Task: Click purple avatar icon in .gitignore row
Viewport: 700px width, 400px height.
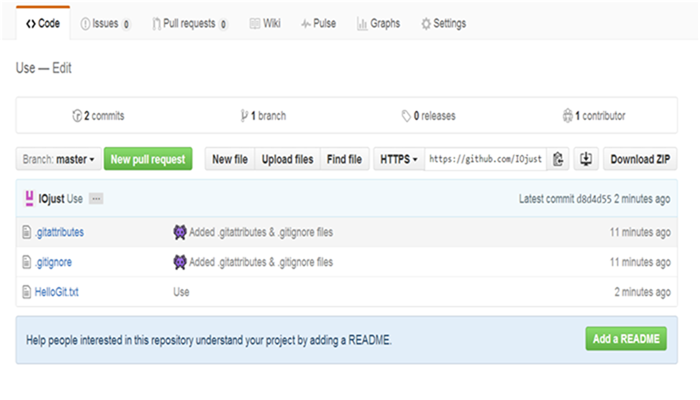Action: click(180, 262)
